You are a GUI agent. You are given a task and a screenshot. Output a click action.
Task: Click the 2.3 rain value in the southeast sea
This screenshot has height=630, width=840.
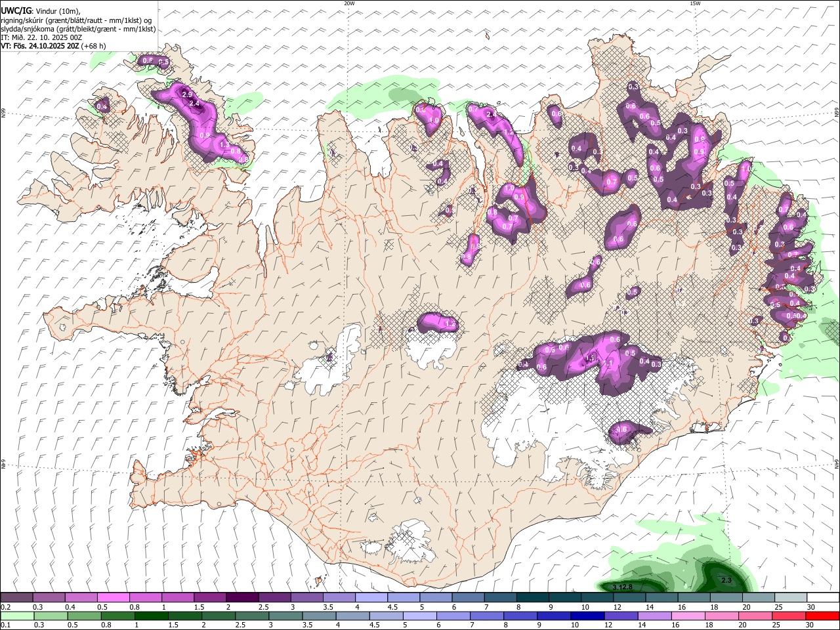(726, 581)
